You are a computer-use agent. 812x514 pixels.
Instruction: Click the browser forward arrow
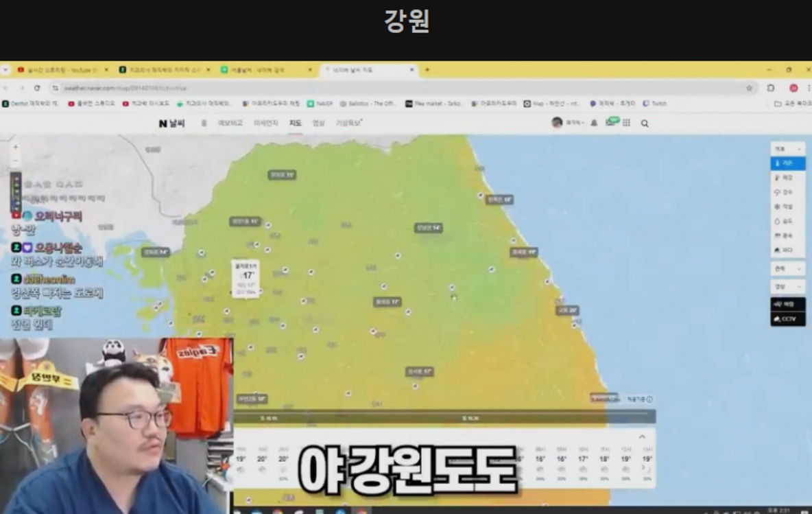click(22, 88)
